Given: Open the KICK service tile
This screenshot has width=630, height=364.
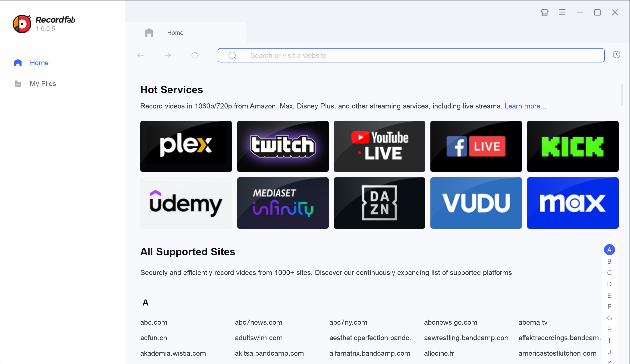Looking at the screenshot, I should click(x=573, y=146).
